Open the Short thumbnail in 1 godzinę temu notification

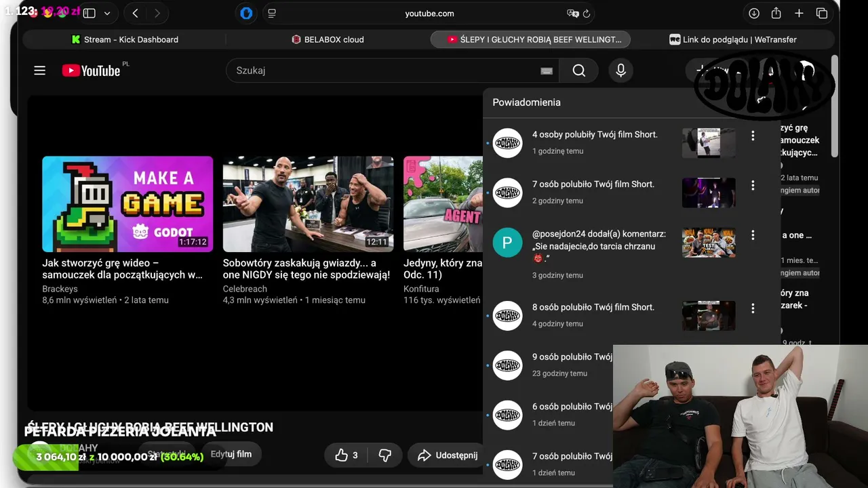click(x=709, y=143)
